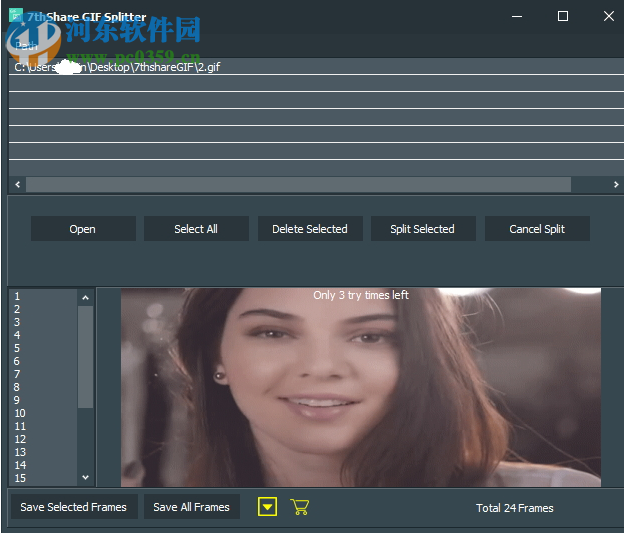The height and width of the screenshot is (533, 624).
Task: Click the GIF frame preview image
Action: coord(361,387)
